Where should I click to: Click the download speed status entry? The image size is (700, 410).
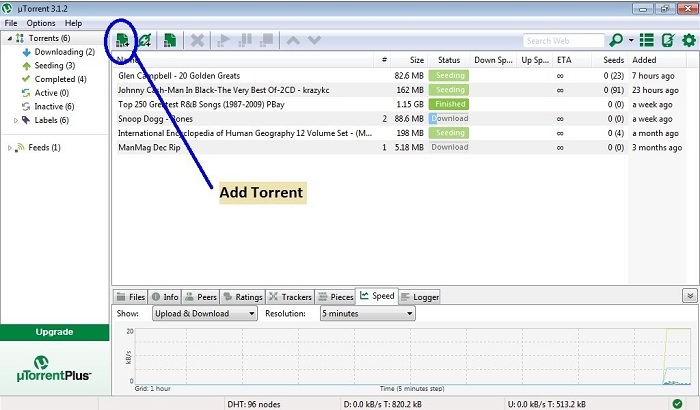pos(382,404)
